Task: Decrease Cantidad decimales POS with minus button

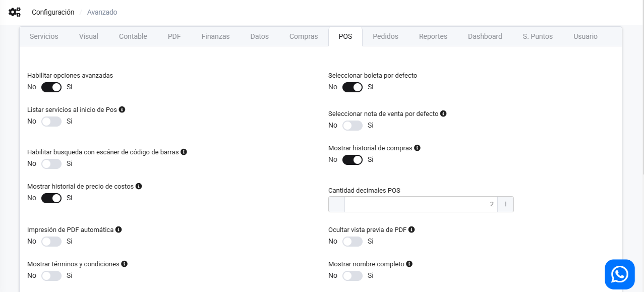Action: (336, 204)
